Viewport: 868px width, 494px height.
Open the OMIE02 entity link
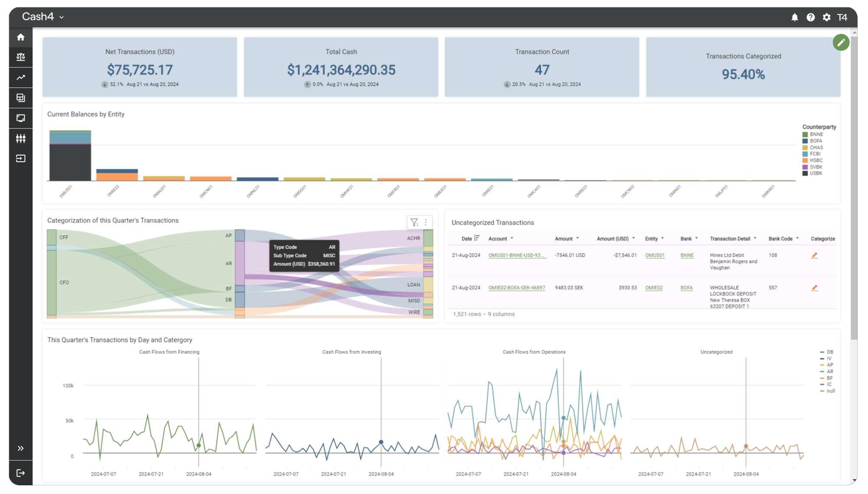[654, 288]
